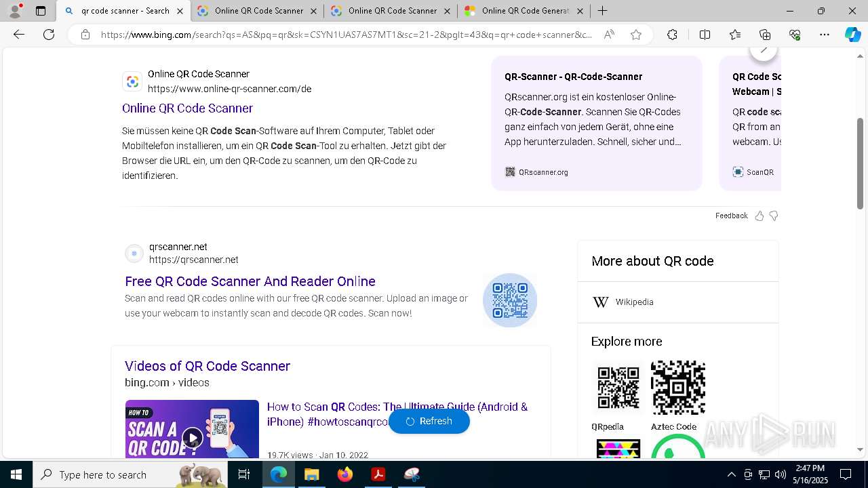Open the Extensions puzzle icon
The image size is (868, 488).
point(672,35)
